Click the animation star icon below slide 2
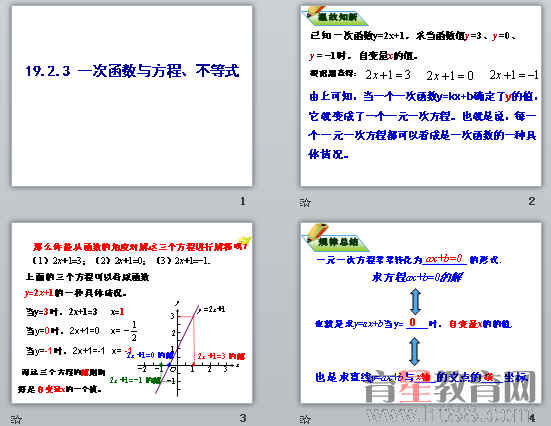 tap(305, 202)
